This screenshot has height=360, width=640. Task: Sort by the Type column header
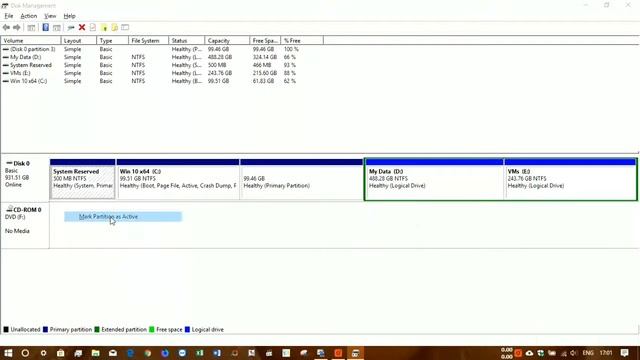click(113, 41)
